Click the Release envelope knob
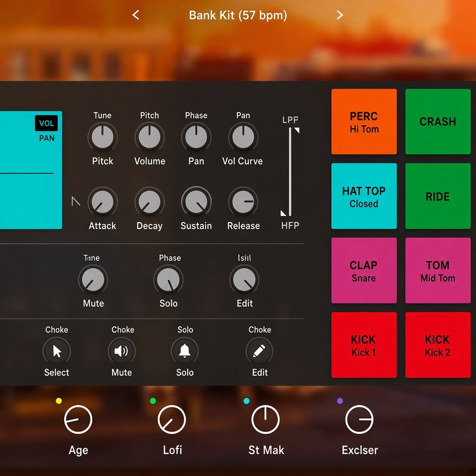 [243, 202]
